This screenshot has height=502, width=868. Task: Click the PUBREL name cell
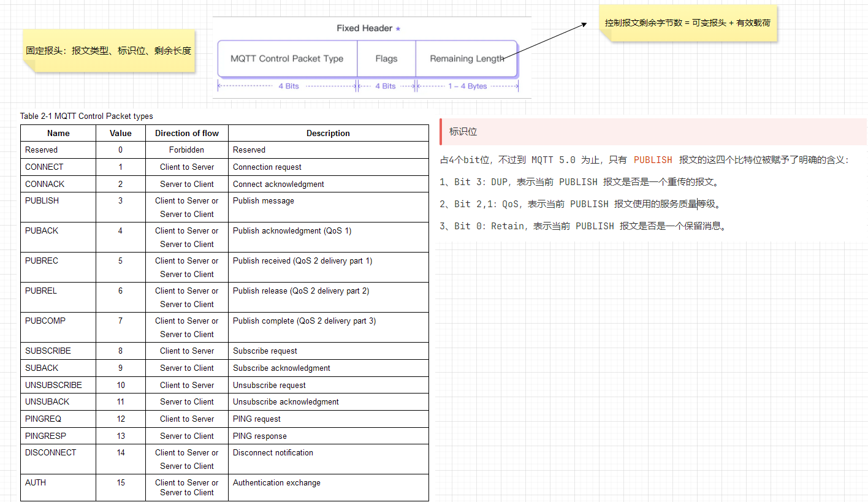58,297
